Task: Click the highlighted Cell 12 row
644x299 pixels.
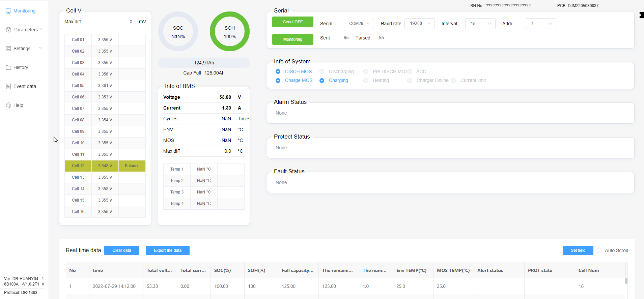Action: (105, 166)
